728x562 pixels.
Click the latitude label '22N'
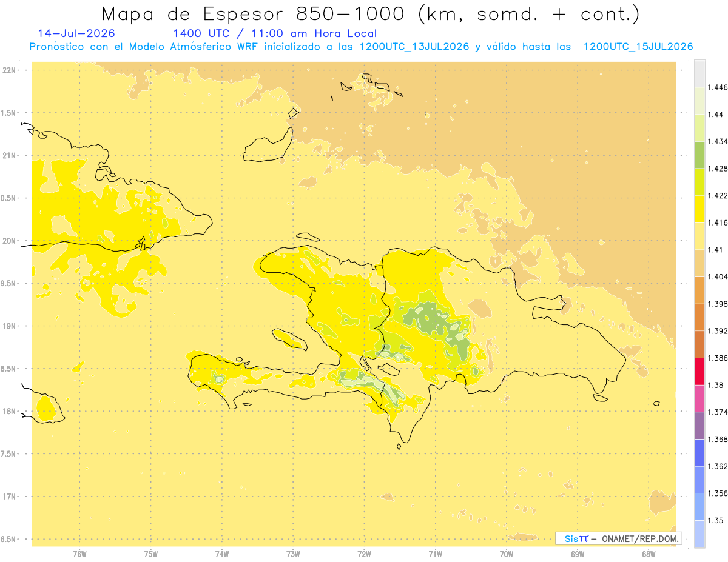pyautogui.click(x=9, y=70)
